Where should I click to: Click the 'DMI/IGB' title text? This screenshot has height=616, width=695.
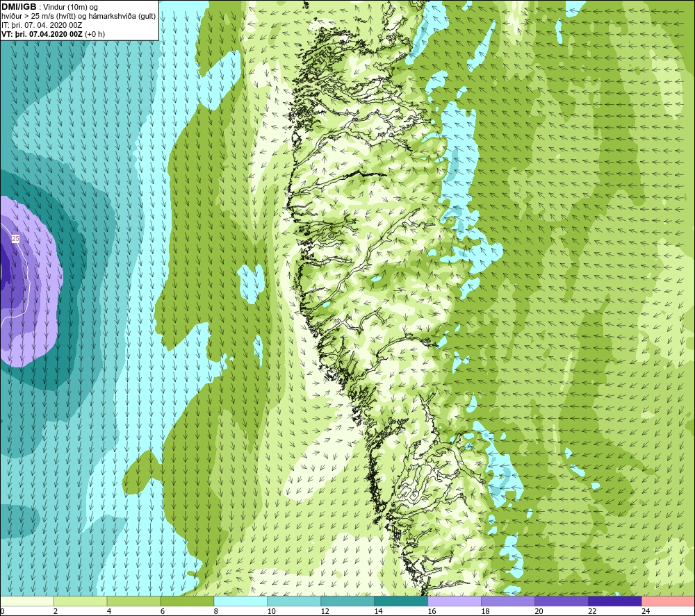tap(19, 7)
